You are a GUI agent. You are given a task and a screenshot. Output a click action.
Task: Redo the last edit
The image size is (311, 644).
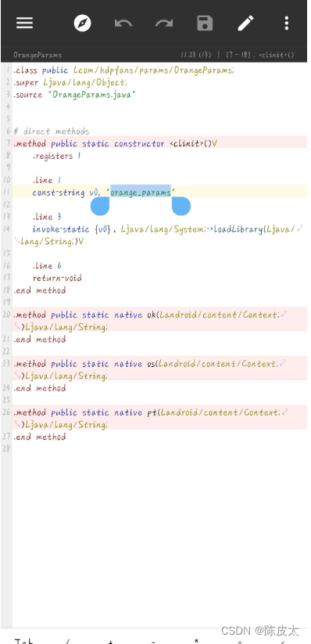[164, 23]
